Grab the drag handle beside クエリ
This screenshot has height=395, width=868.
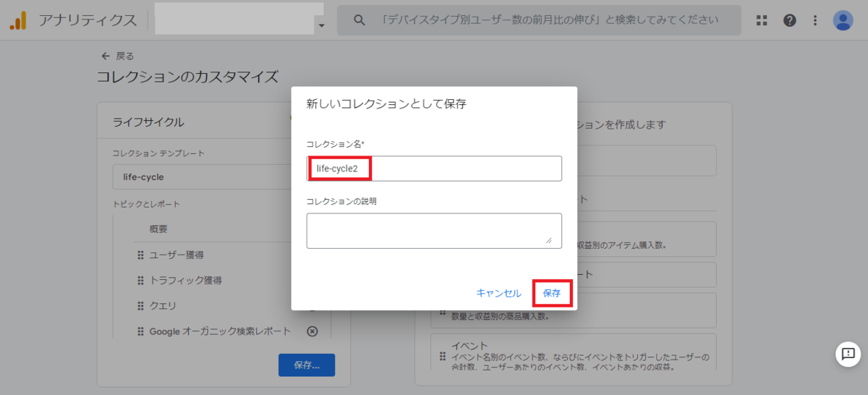(140, 305)
